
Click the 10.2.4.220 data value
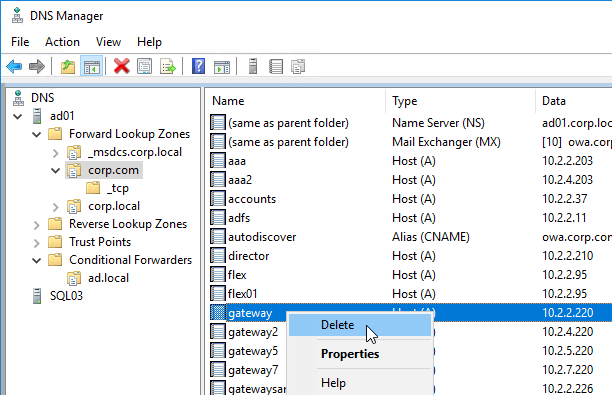coord(568,332)
